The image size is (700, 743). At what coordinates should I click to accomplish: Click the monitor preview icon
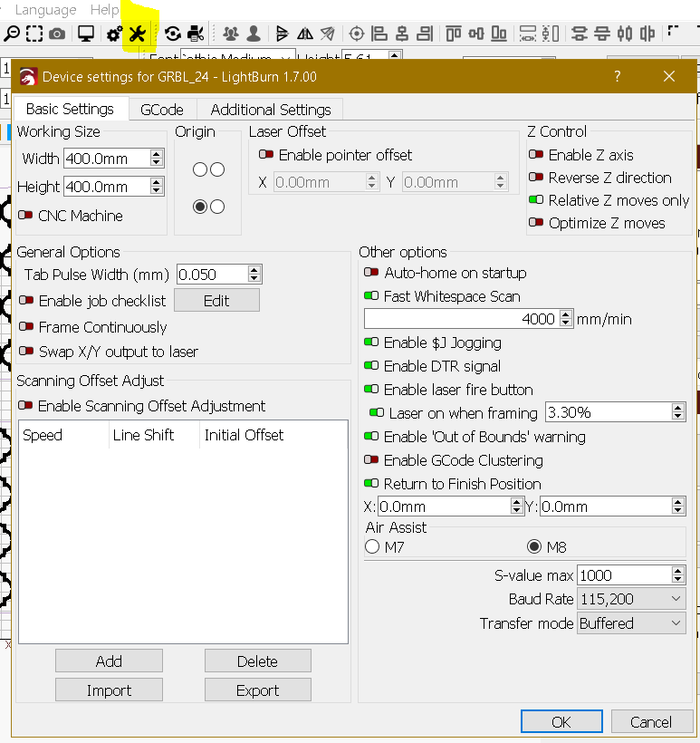click(x=86, y=34)
